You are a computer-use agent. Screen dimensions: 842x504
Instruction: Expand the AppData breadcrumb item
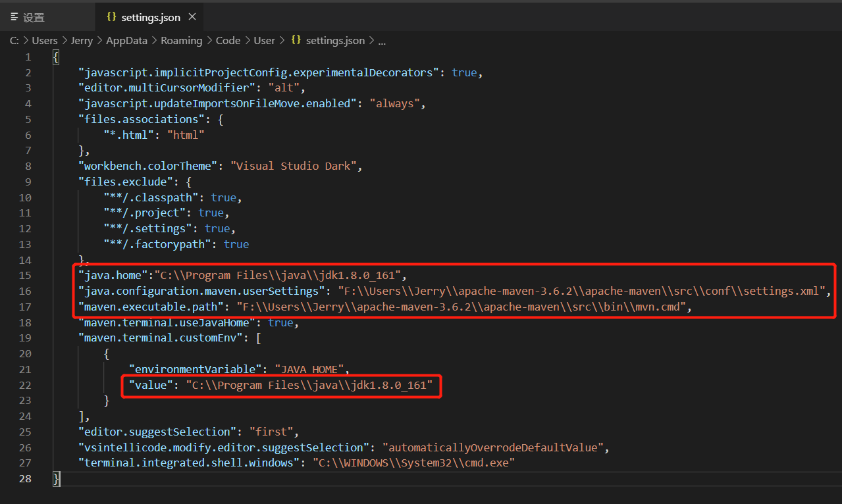tap(126, 40)
